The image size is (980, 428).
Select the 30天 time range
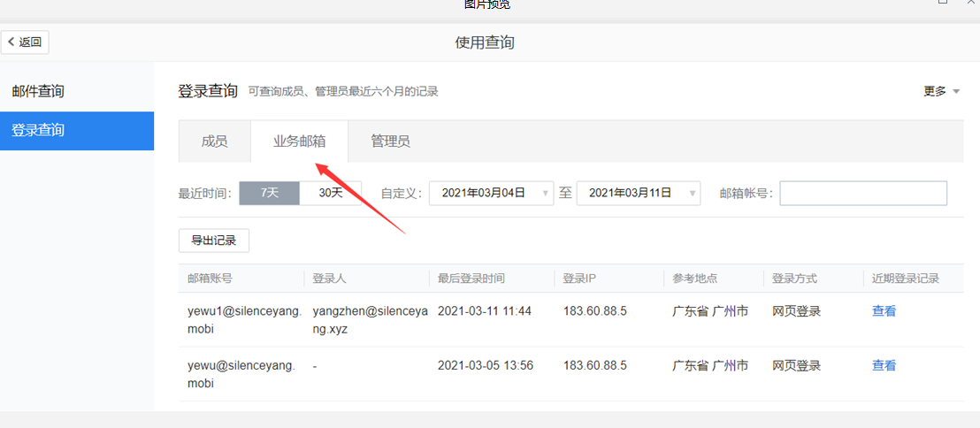(331, 193)
